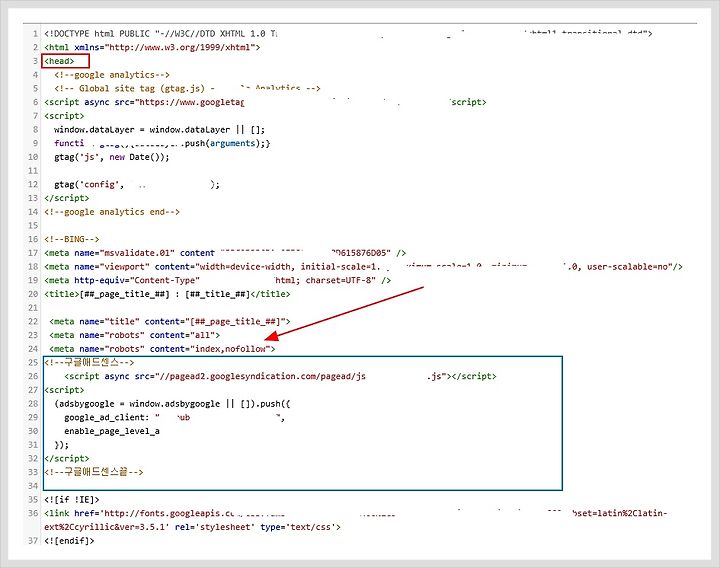Image resolution: width=720 pixels, height=568 pixels.
Task: Click the google analytics end comment
Action: click(x=112, y=212)
